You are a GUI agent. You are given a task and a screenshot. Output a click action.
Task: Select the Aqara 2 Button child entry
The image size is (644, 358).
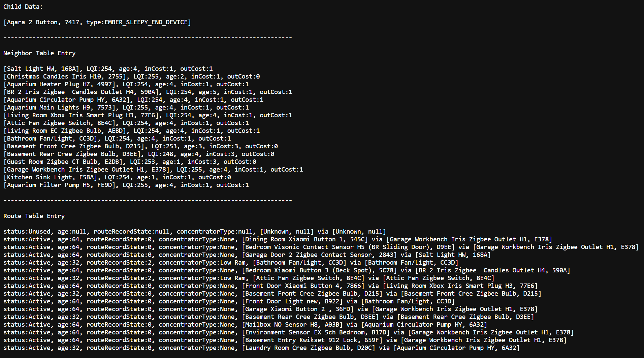[97, 22]
